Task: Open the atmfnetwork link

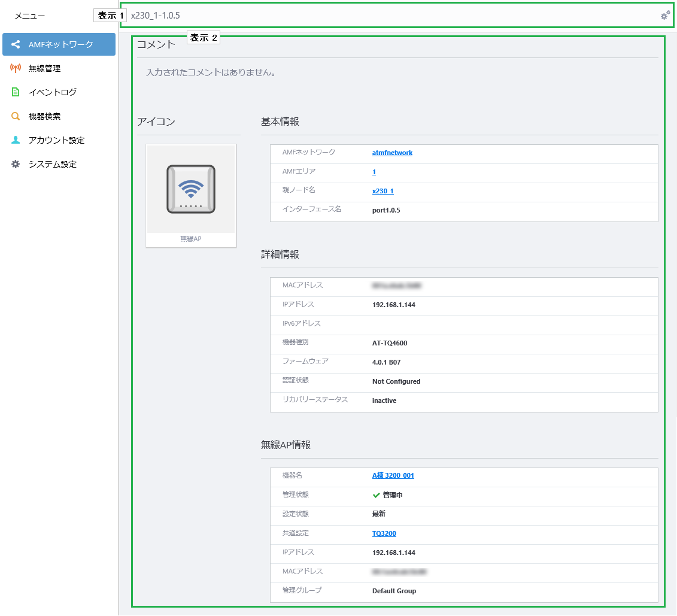Action: (392, 153)
